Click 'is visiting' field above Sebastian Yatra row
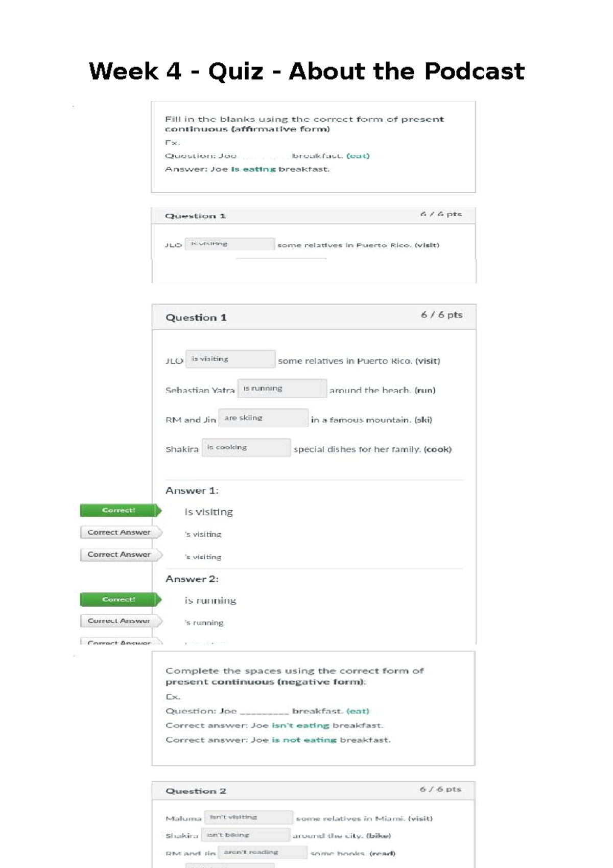The image size is (613, 868). tap(230, 359)
